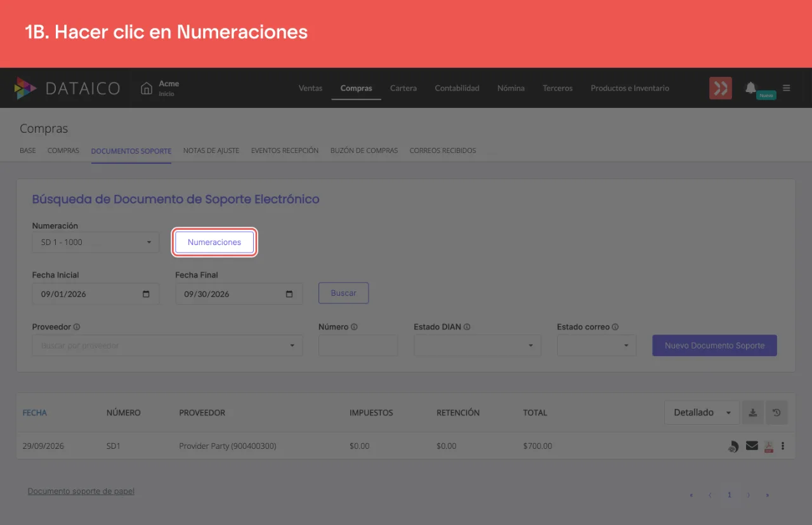The width and height of the screenshot is (812, 525).
Task: Open the Contabilidad menu
Action: click(x=457, y=88)
